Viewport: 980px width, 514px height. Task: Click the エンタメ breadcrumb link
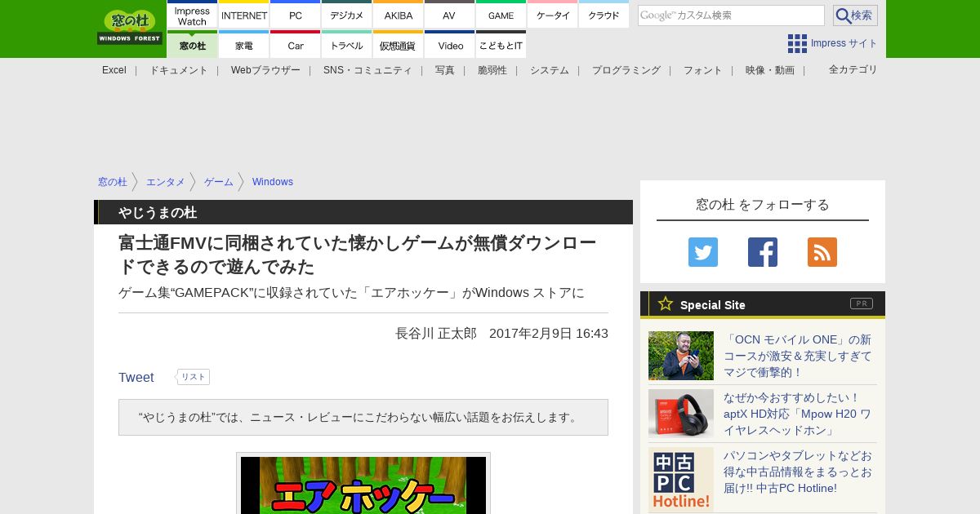click(166, 182)
